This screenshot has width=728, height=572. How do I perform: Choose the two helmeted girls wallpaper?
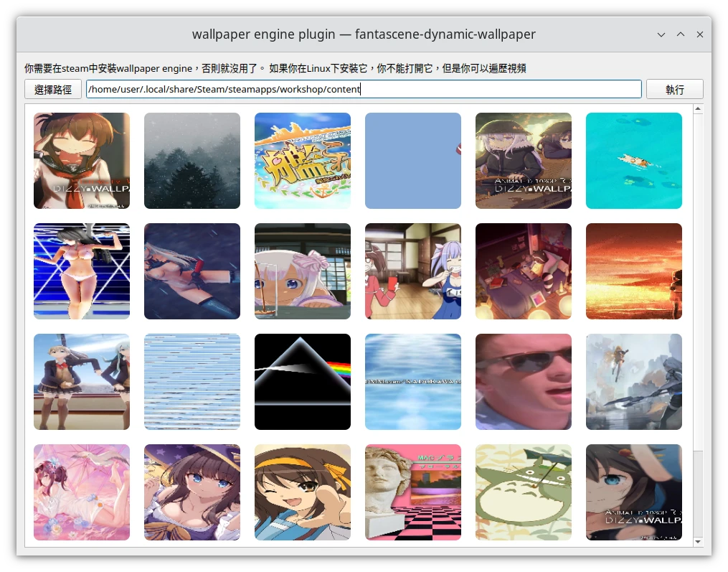coord(524,161)
